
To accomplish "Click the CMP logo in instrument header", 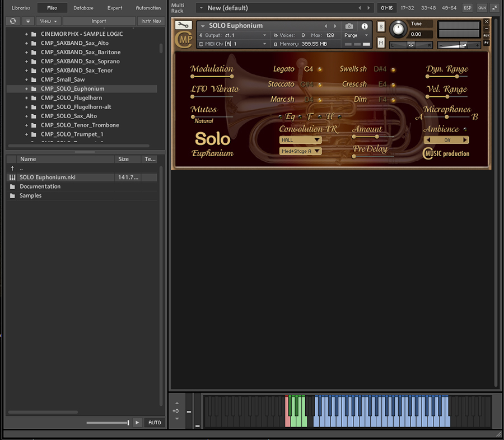I will [x=184, y=40].
